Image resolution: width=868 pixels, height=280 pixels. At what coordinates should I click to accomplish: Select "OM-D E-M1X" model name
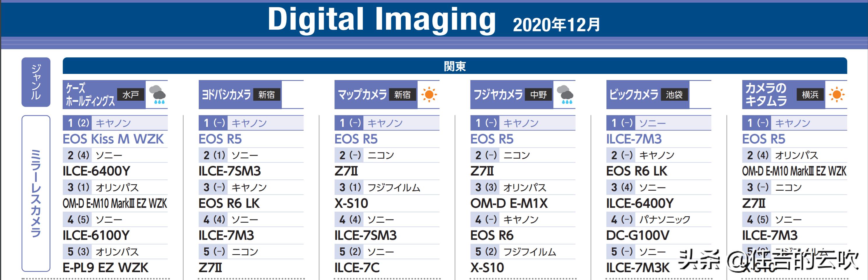pos(509,203)
